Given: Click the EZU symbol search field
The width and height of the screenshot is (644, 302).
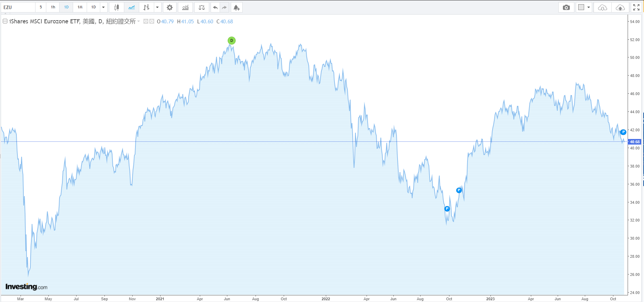Looking at the screenshot, I should pos(18,7).
